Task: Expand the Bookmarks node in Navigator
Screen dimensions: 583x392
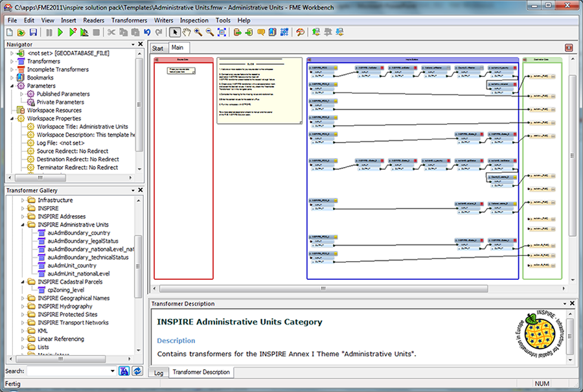Action: 12,78
